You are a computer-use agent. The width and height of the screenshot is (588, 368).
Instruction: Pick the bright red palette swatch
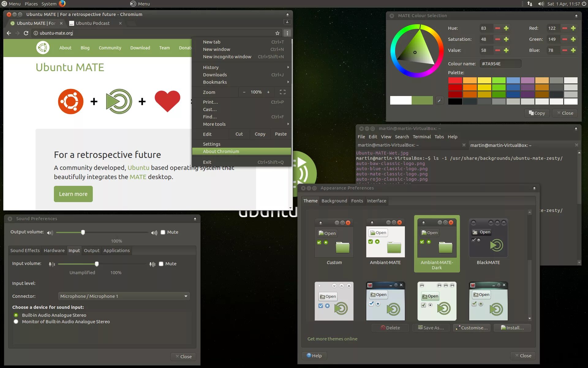(455, 81)
